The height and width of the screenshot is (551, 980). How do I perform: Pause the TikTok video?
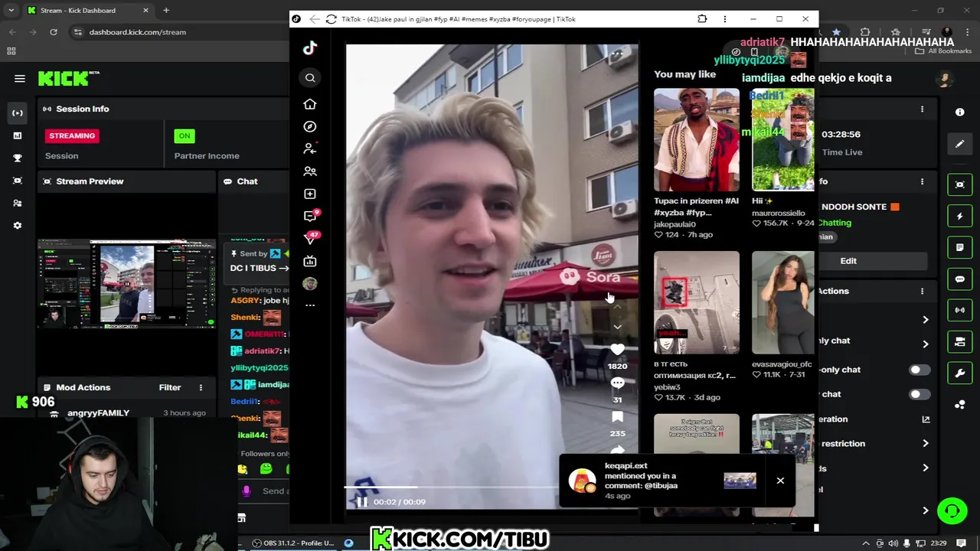pyautogui.click(x=362, y=502)
